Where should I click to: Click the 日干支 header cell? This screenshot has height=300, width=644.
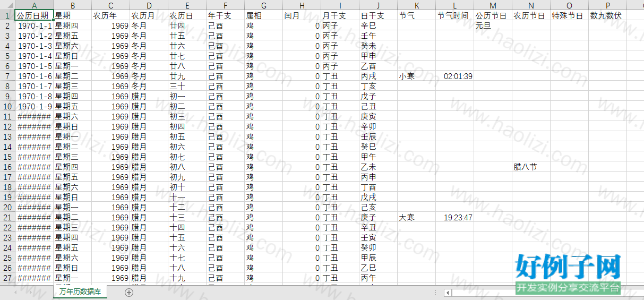(379, 15)
